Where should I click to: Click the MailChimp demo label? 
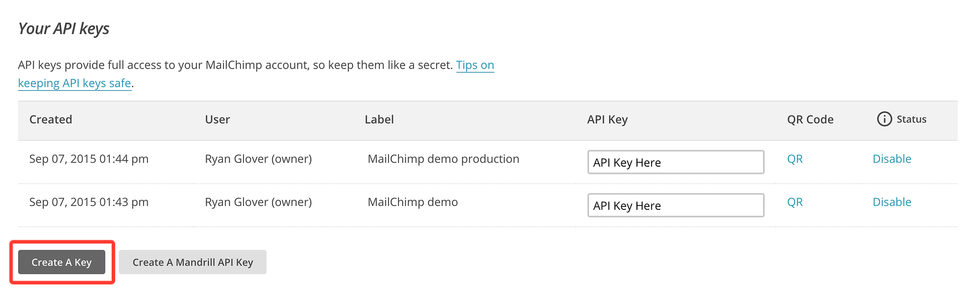413,202
